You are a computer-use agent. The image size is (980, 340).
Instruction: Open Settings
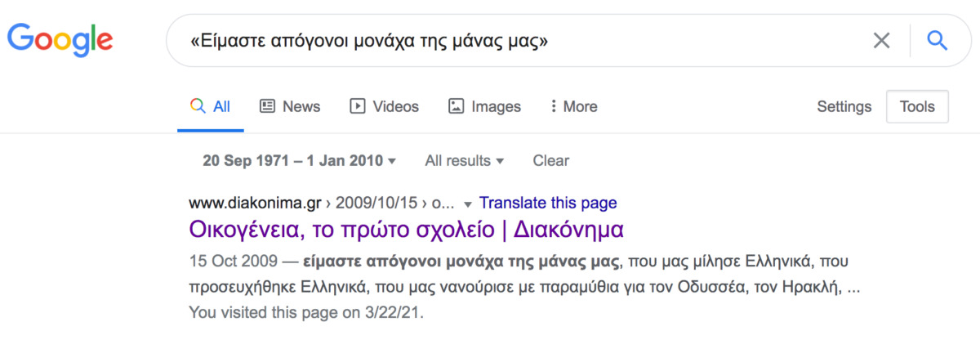(844, 106)
